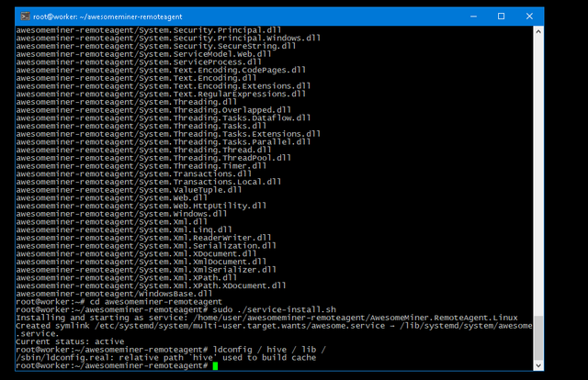
Task: Click the line 'System.Xml.XPath.dll'
Action: tap(127, 278)
